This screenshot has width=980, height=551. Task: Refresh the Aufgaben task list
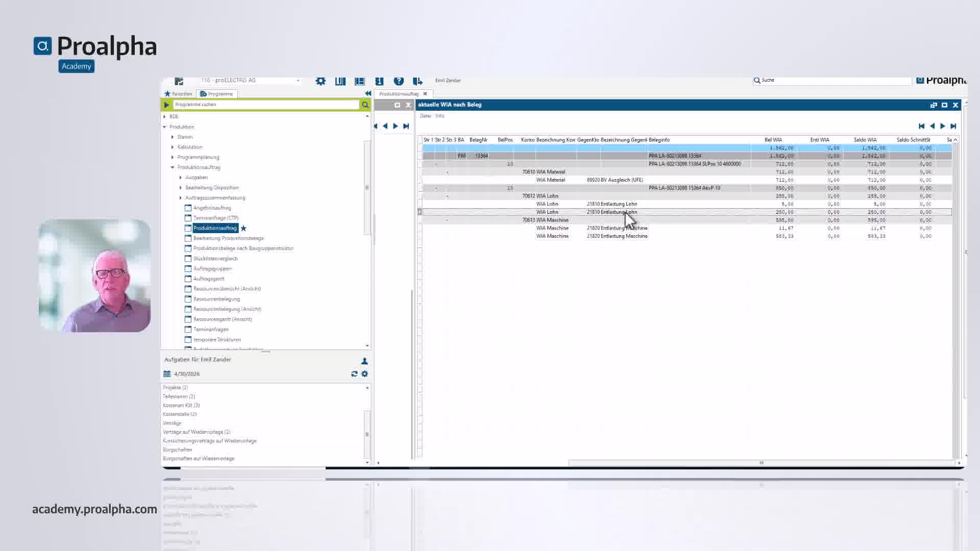pyautogui.click(x=354, y=374)
